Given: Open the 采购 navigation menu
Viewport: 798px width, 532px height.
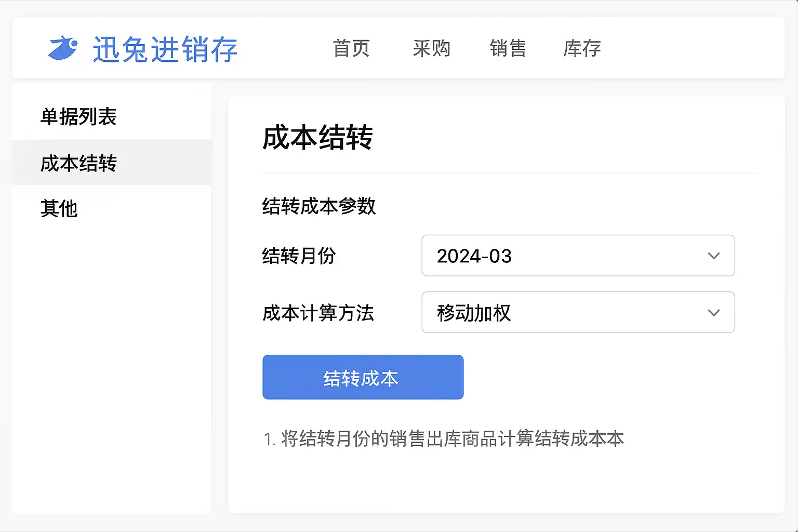Looking at the screenshot, I should (431, 48).
